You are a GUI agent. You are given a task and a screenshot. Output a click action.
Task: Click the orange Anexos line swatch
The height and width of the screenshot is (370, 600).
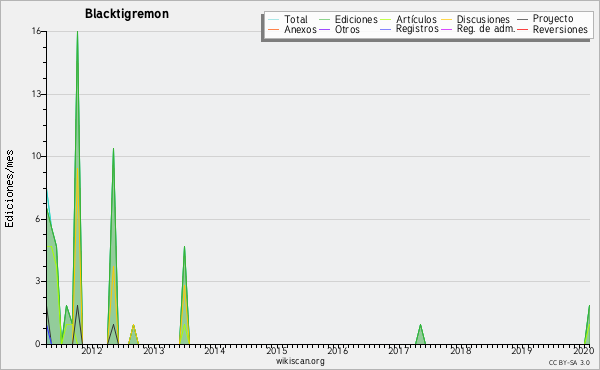pos(274,29)
